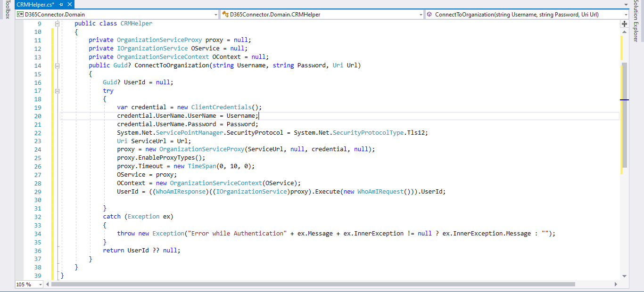Click the class icon before D365Connector.Domain.CRMHelper

point(226,14)
